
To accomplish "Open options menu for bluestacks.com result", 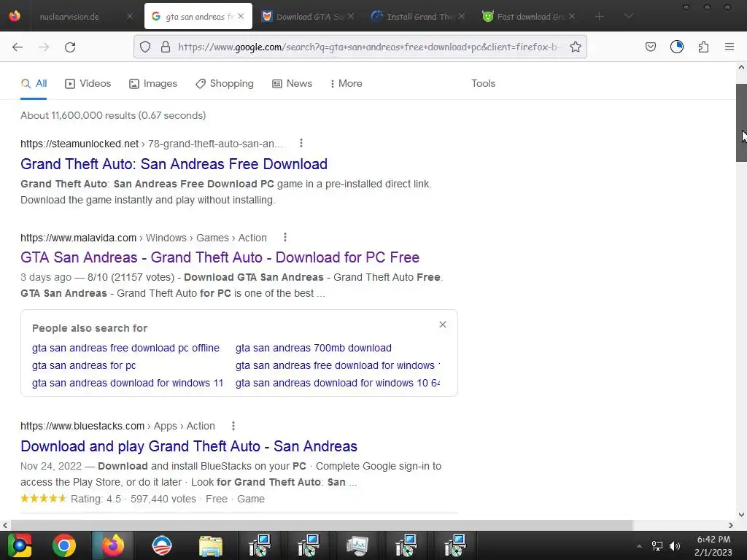I will tap(233, 426).
